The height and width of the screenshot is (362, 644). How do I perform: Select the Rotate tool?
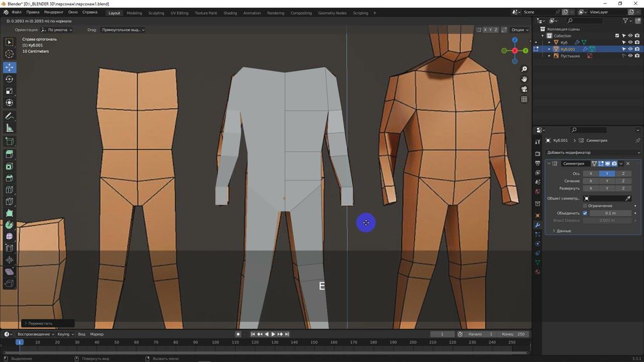(10, 79)
